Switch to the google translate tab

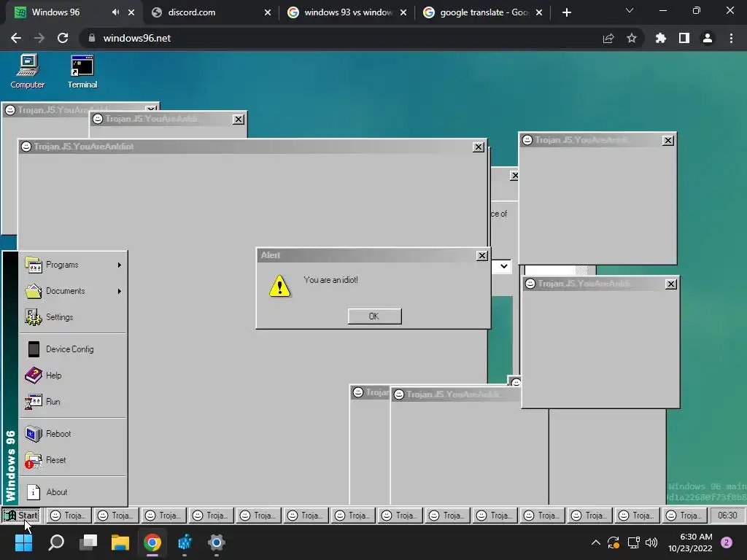coord(483,12)
